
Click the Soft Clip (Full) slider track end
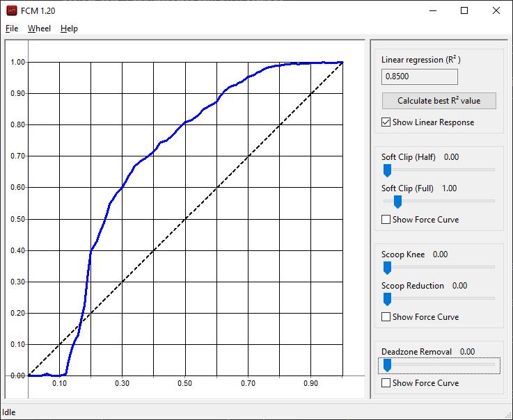[494, 201]
